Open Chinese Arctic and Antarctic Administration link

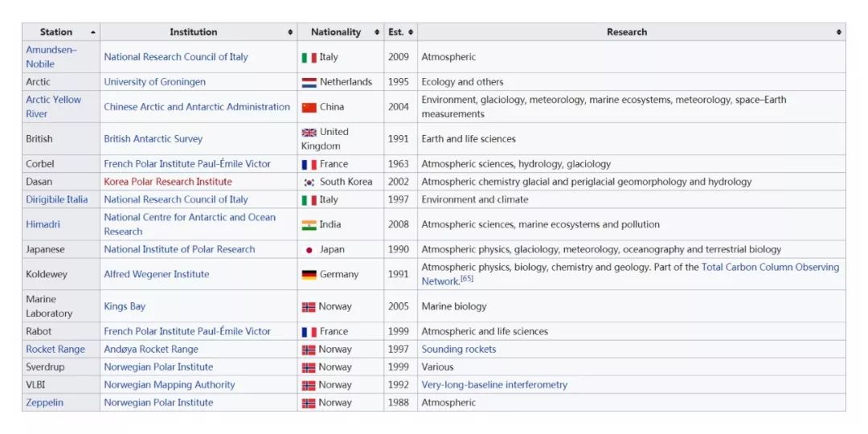click(197, 107)
